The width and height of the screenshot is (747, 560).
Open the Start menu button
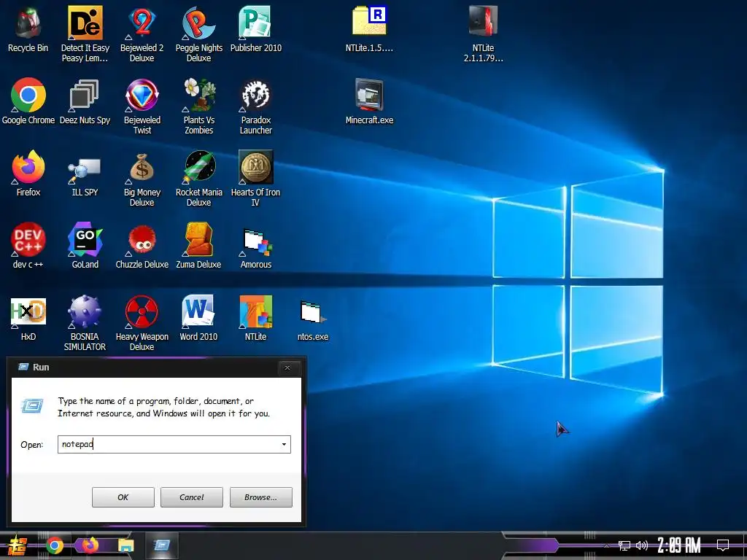16,545
